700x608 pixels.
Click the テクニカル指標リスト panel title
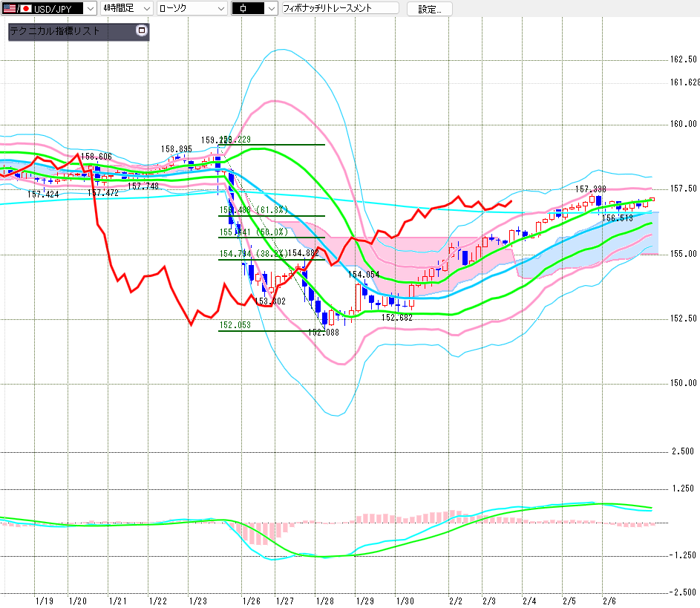[54, 31]
